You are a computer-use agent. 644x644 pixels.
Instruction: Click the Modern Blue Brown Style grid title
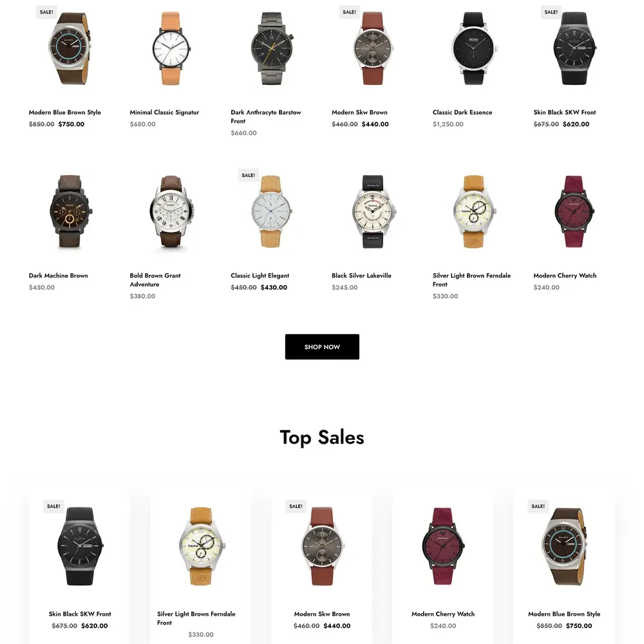pyautogui.click(x=65, y=112)
